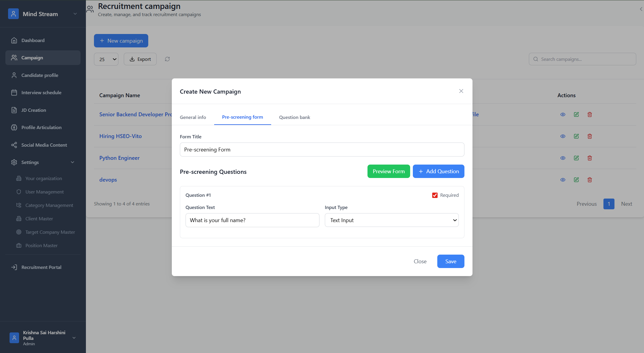This screenshot has height=353, width=644.
Task: Click the green Preview Form button
Action: click(x=388, y=171)
